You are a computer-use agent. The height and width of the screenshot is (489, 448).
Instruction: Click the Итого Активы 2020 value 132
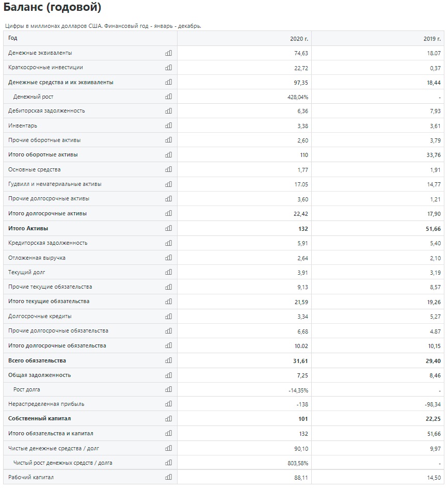[x=303, y=229]
